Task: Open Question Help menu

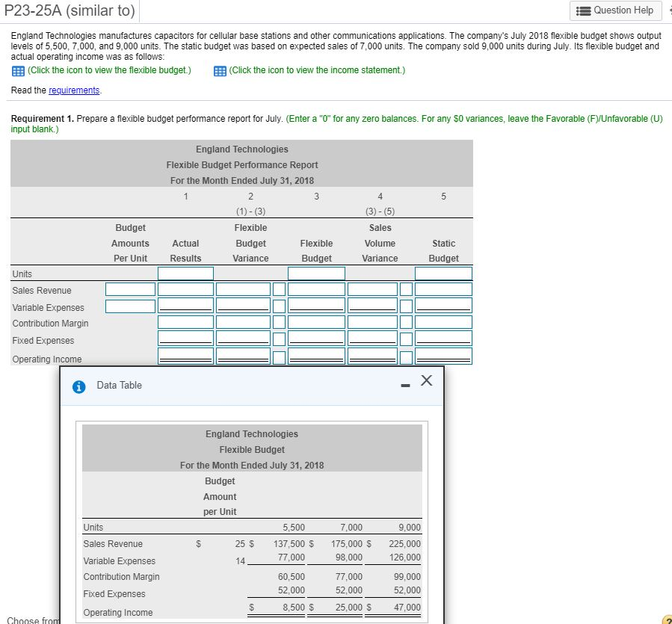Action: click(x=615, y=10)
